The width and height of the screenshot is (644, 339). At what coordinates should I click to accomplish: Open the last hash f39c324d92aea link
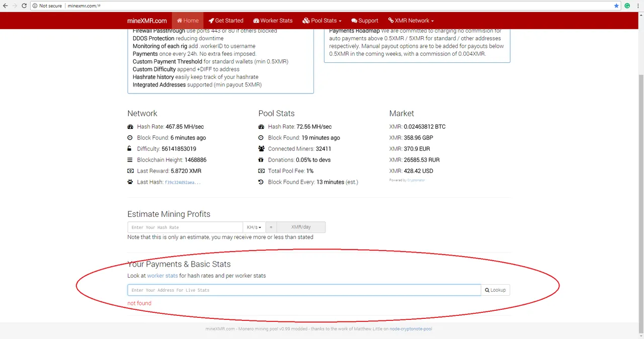183,183
